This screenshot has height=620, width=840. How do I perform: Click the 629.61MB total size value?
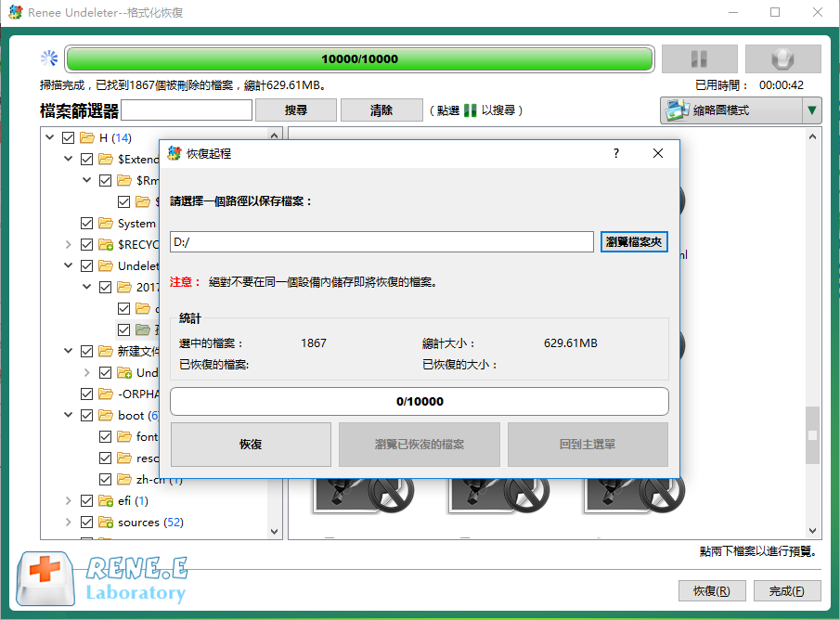pos(571,343)
